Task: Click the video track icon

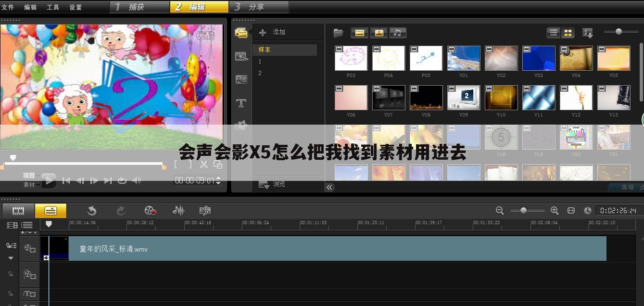Action: [30, 248]
